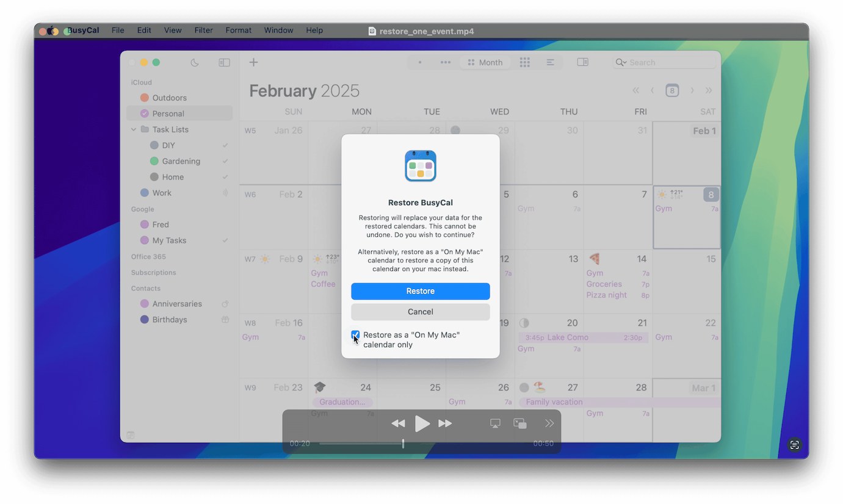Screen dimensions: 843x504
Task: Open the search options dropdown magnifier
Action: click(x=621, y=62)
